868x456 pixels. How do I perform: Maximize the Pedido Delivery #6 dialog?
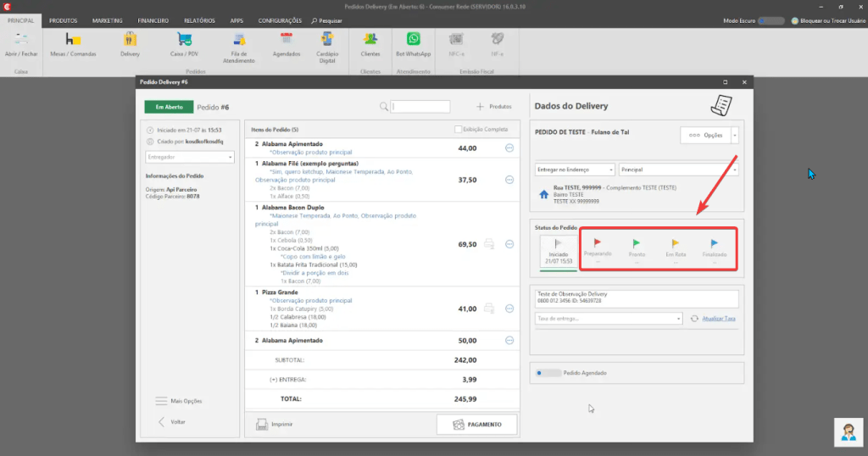(726, 82)
